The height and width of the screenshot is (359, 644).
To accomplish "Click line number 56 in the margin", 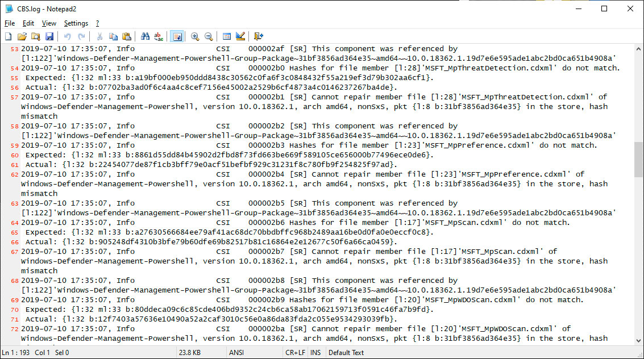I will click(x=14, y=88).
